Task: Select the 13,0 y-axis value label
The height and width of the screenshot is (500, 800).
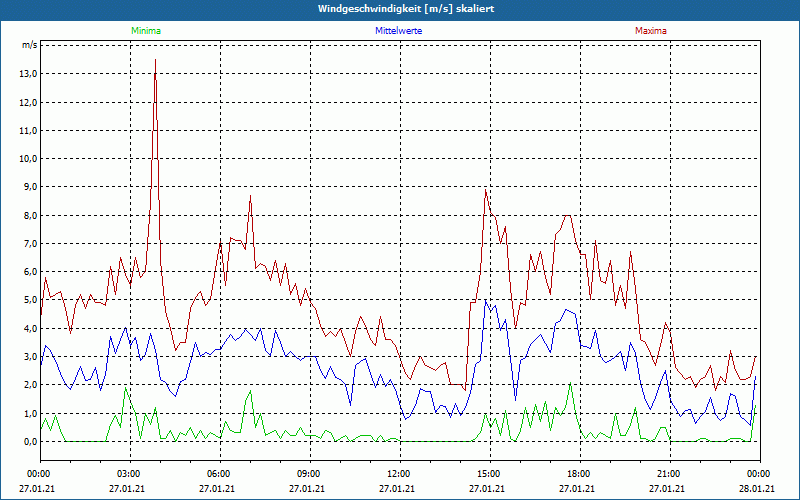Action: [x=27, y=74]
